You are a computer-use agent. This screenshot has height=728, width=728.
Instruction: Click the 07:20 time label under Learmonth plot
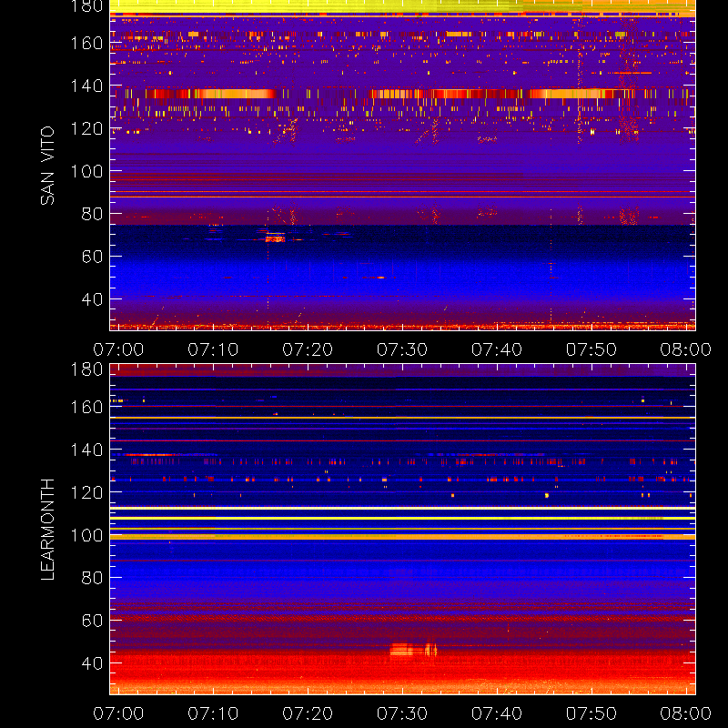(308, 713)
